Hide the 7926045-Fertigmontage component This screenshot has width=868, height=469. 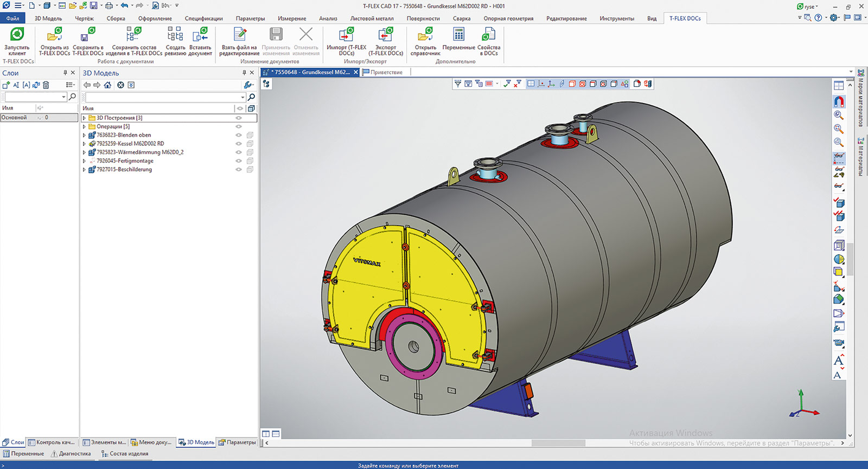(238, 161)
